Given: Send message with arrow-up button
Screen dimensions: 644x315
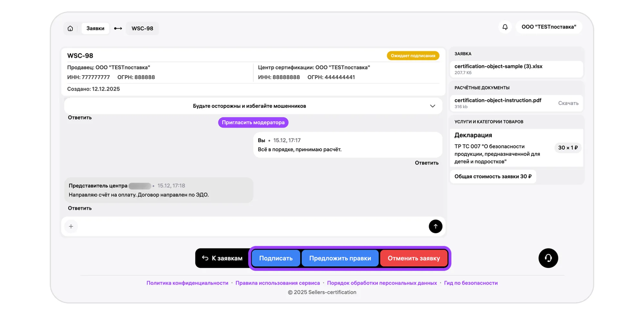Looking at the screenshot, I should tap(435, 227).
